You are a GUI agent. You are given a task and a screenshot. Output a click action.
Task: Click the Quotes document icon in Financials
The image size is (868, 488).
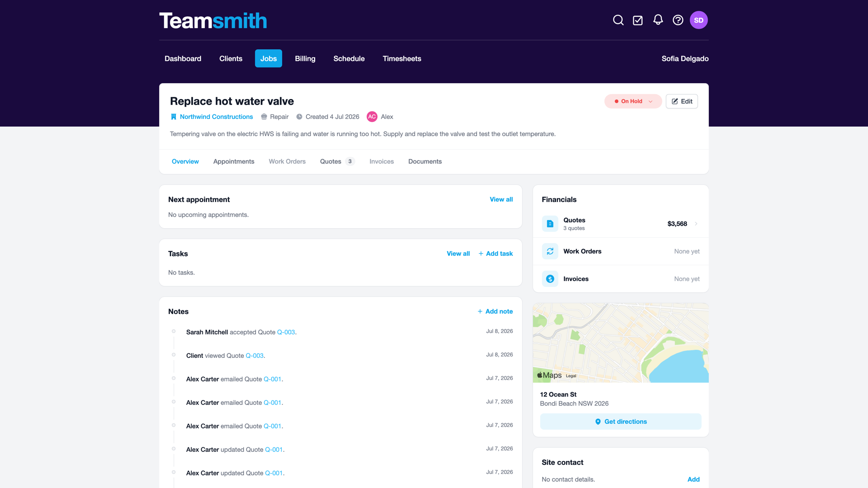[x=550, y=224]
